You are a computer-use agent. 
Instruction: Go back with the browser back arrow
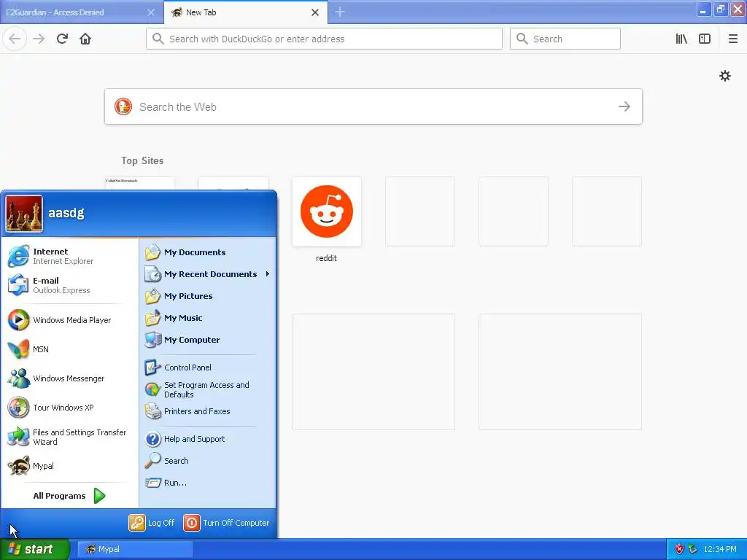coord(15,39)
